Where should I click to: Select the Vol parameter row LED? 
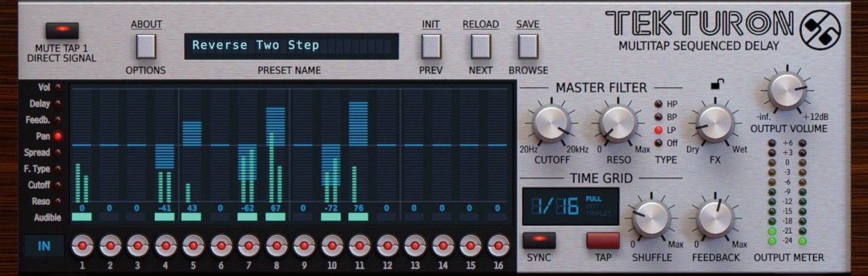(x=57, y=87)
